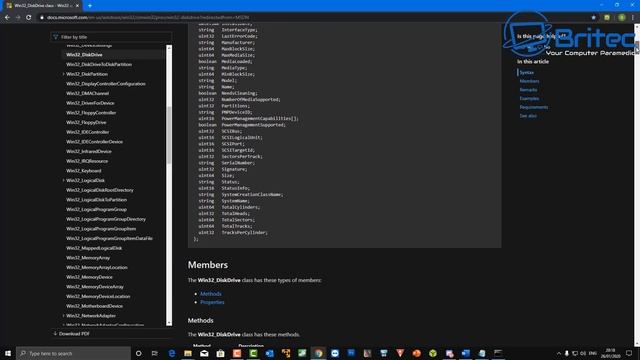Select the Win32_FloppyDrive entry
The image size is (640, 360).
tap(86, 122)
